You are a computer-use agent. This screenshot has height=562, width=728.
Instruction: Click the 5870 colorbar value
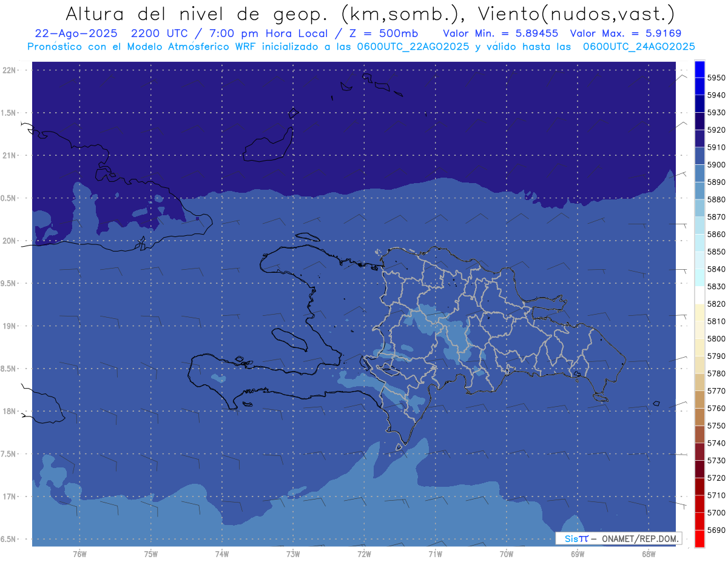pyautogui.click(x=717, y=217)
